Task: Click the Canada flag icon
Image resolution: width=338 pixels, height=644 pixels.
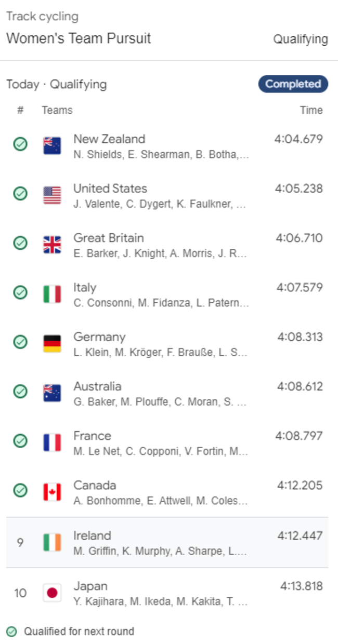Action: click(52, 492)
